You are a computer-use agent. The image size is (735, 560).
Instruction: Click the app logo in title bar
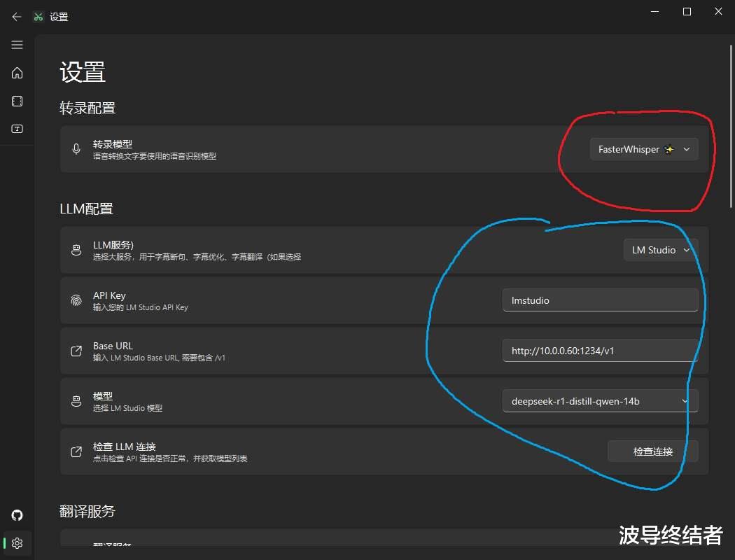[x=38, y=17]
